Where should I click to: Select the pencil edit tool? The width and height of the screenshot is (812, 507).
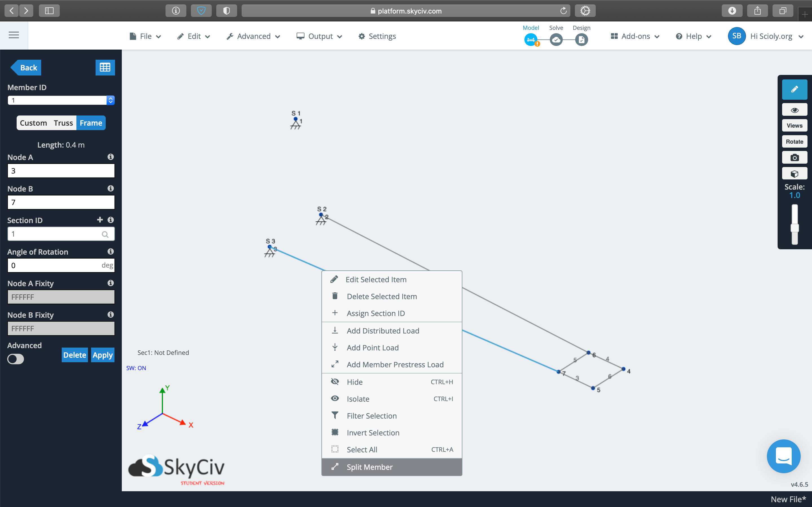pyautogui.click(x=794, y=90)
